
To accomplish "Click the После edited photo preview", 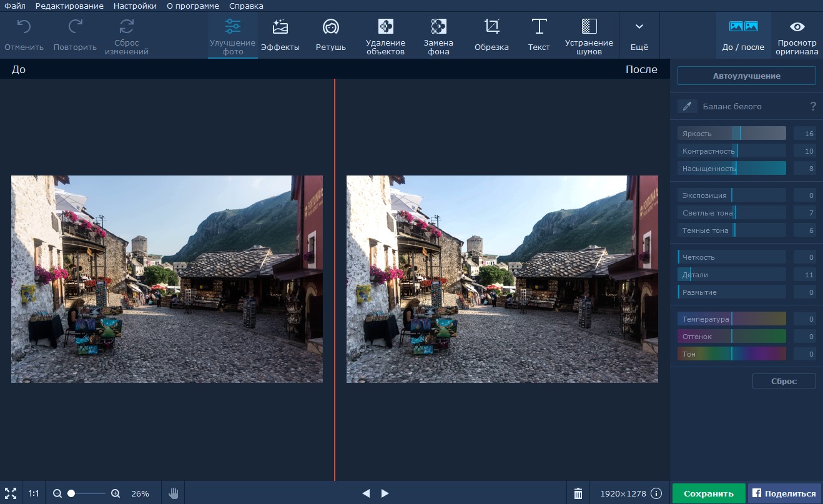I will tap(502, 279).
